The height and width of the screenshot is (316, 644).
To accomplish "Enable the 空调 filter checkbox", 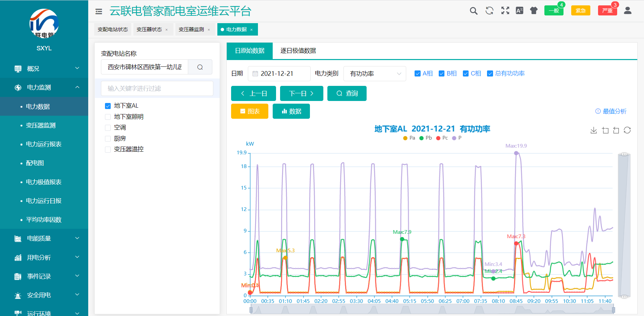I will click(108, 127).
